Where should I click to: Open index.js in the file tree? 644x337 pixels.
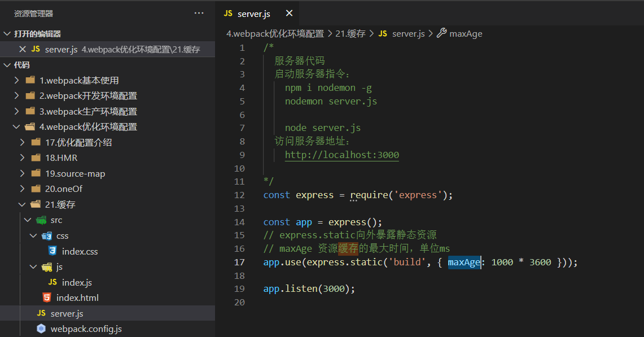tap(77, 283)
